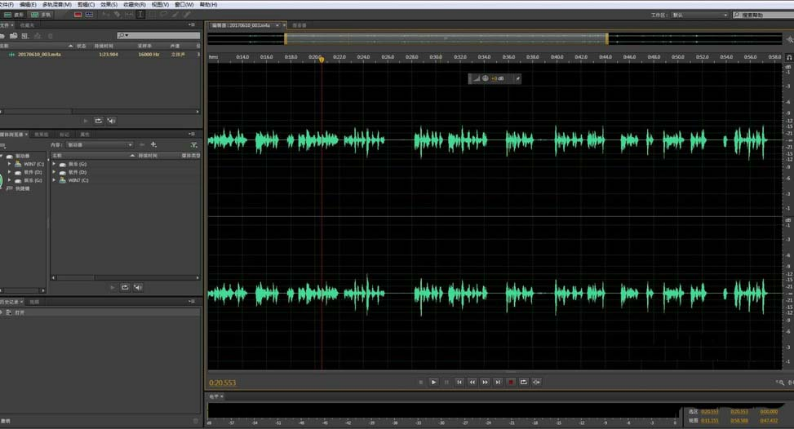Expand the (G:) drive in left tree
This screenshot has height=429, width=794.
pos(10,180)
